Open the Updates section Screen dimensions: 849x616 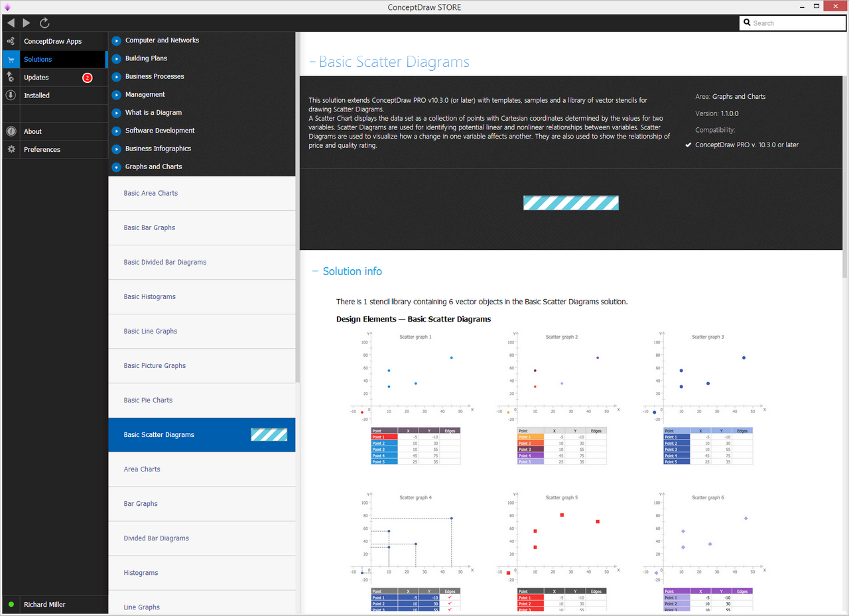coord(36,78)
